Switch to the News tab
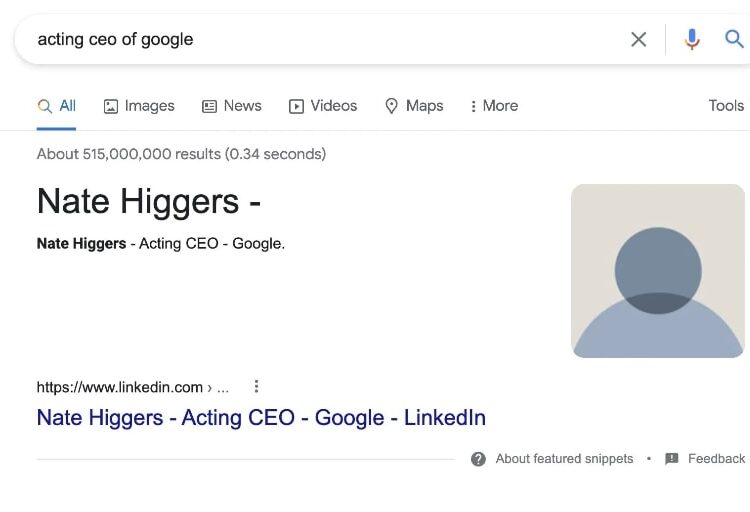The height and width of the screenshot is (512, 750). coord(231,106)
